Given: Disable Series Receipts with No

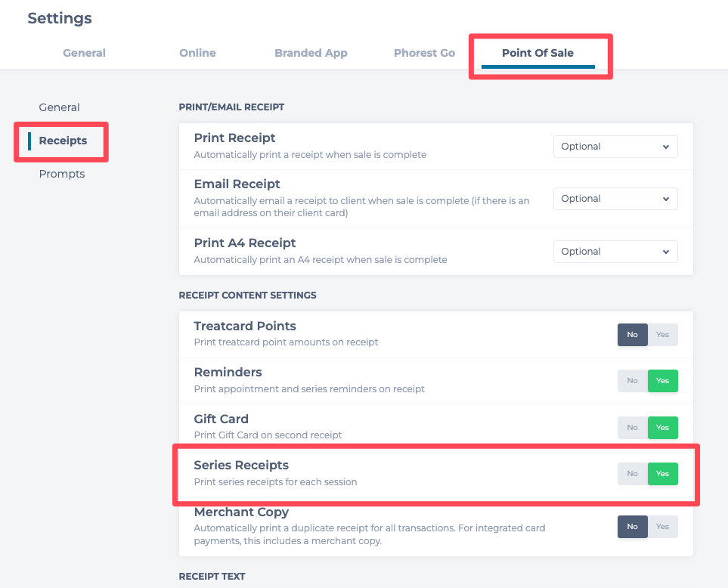Looking at the screenshot, I should tap(633, 474).
